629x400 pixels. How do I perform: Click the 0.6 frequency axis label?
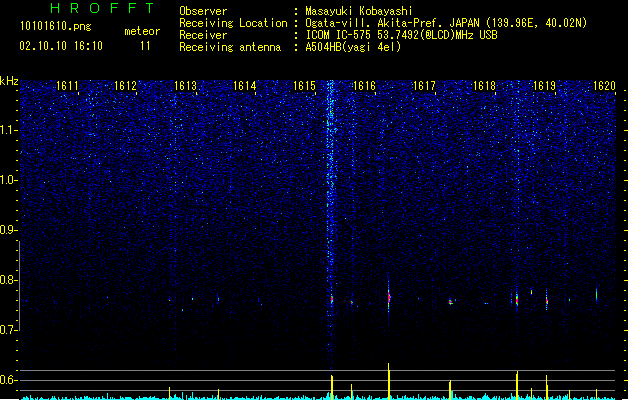[8, 380]
